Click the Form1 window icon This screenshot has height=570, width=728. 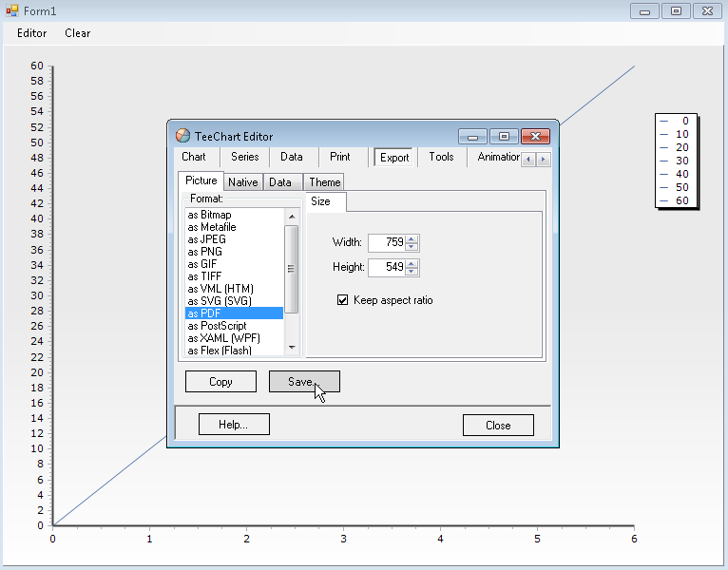(12, 10)
